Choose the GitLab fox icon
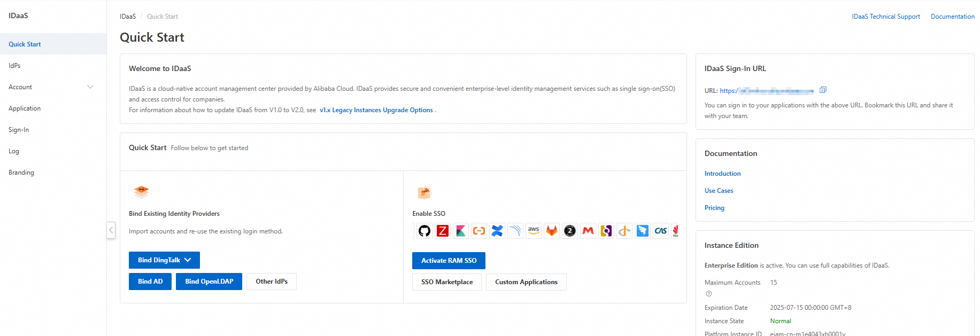The height and width of the screenshot is (336, 980). pos(552,231)
